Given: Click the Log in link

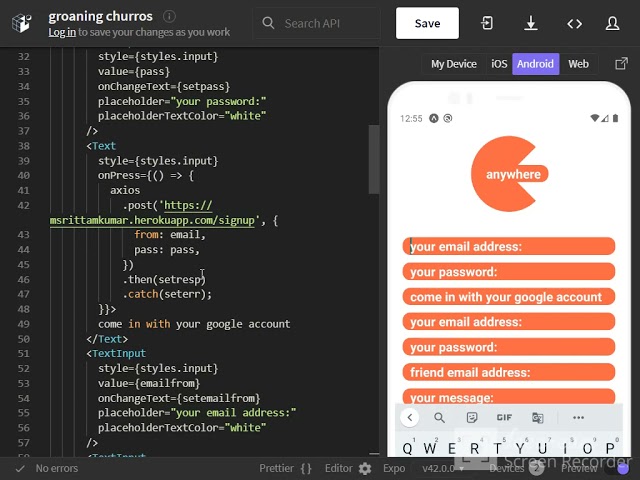Looking at the screenshot, I should [62, 32].
